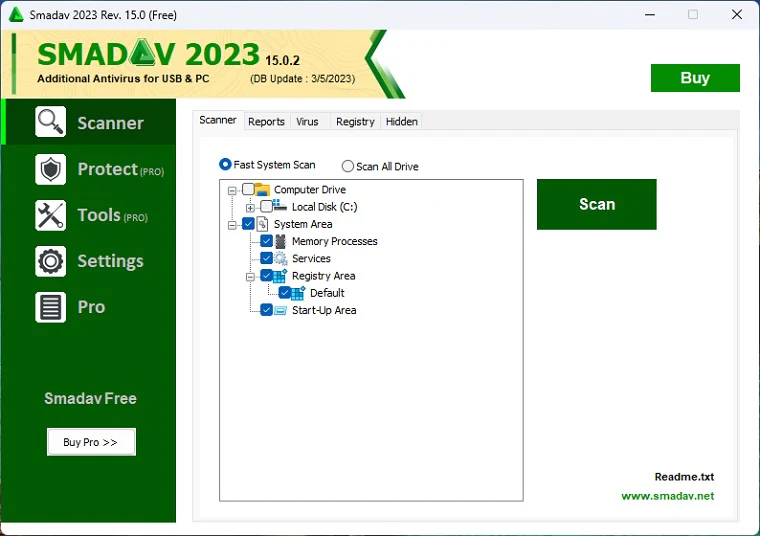This screenshot has height=536, width=760.
Task: Collapse the Registry Area node
Action: (x=250, y=276)
